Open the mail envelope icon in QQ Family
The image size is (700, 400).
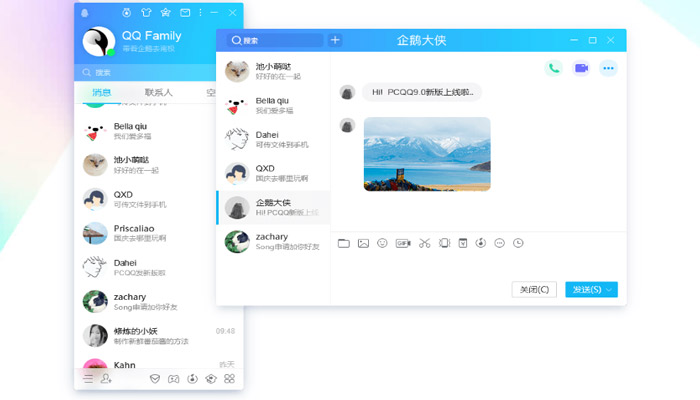[185, 12]
